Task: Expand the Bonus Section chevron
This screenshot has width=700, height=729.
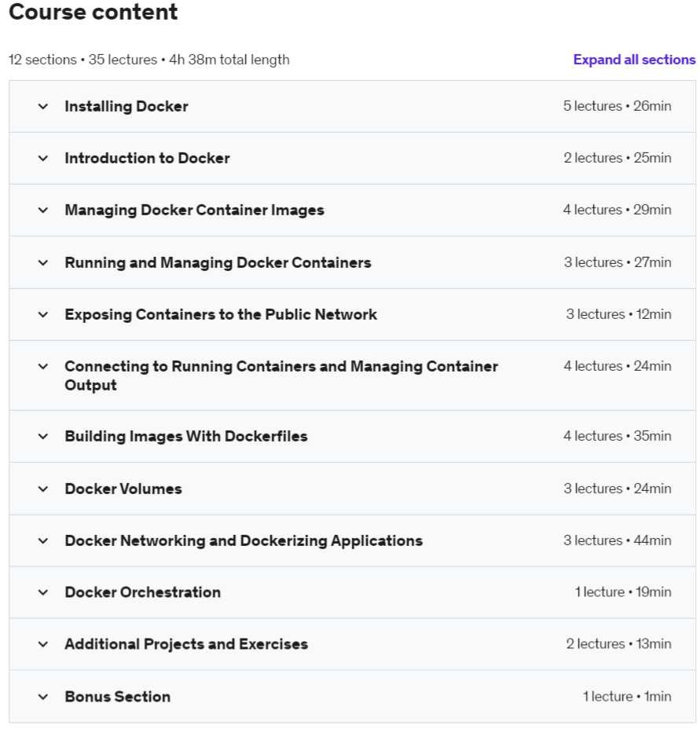Action: pyautogui.click(x=43, y=697)
